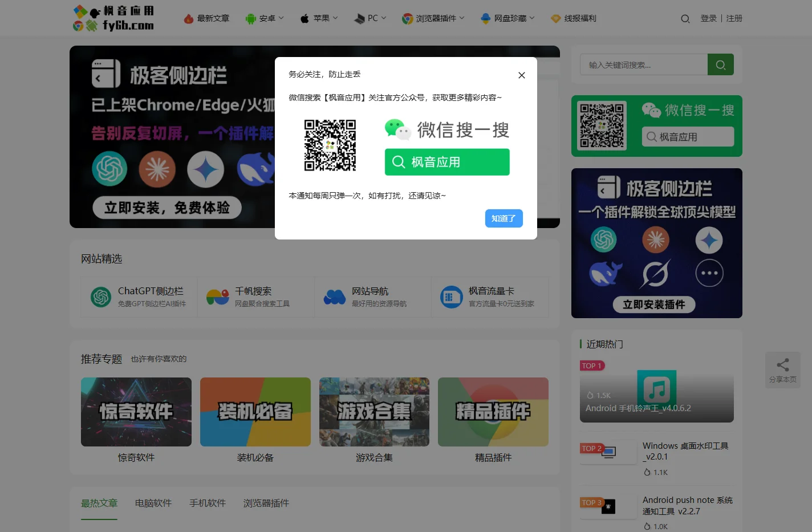Click the 极客侧边栏 sidebar icon on main banner
This screenshot has width=812, height=532.
(106, 74)
